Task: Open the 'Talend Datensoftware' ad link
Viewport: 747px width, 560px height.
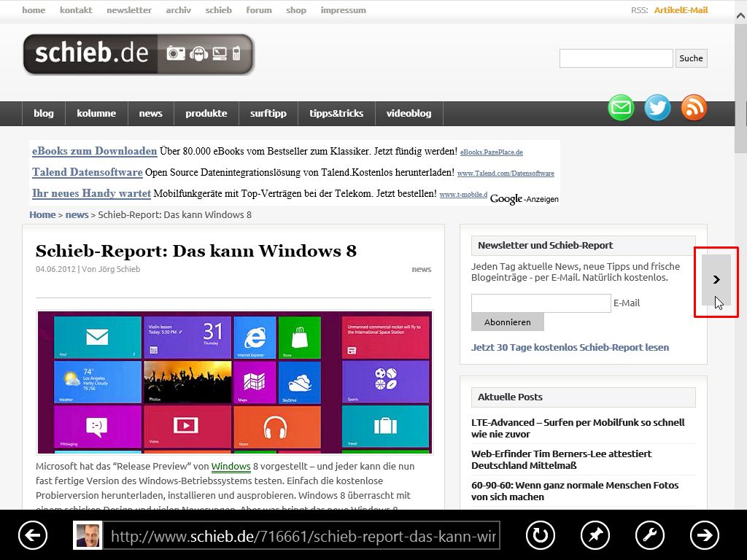Action: 88,172
